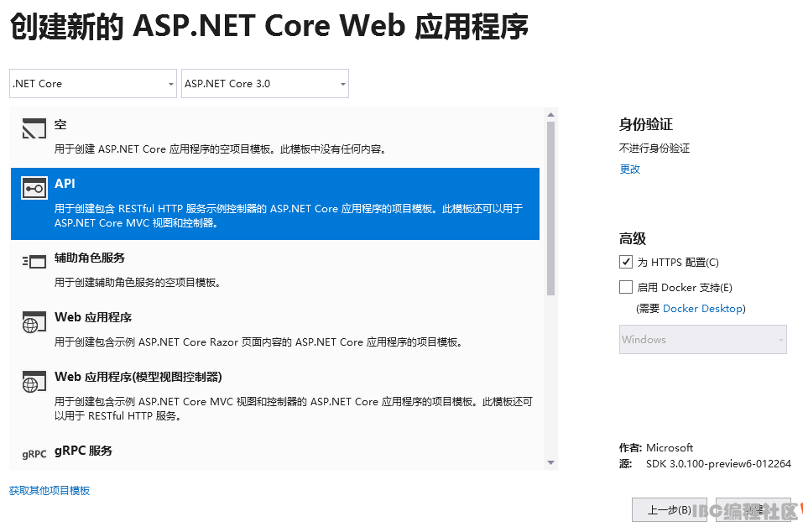The image size is (803, 532).
Task: Click the MVC template description text
Action: (294, 409)
